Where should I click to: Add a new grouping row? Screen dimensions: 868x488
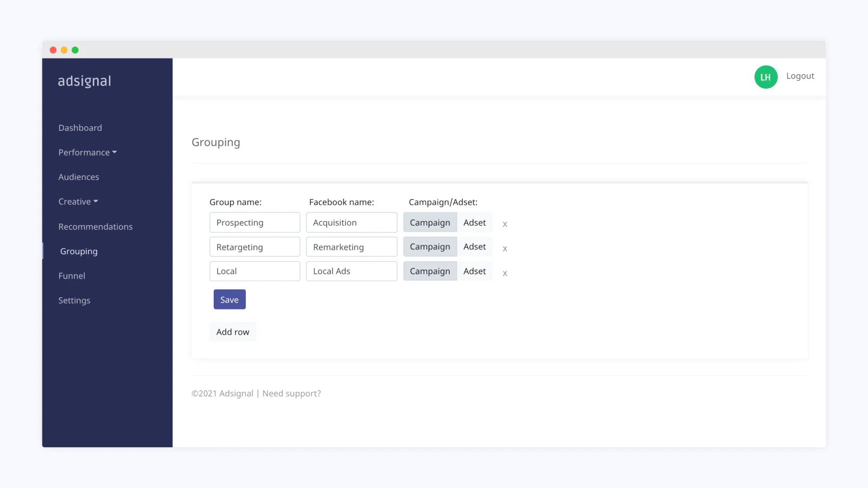coord(233,332)
